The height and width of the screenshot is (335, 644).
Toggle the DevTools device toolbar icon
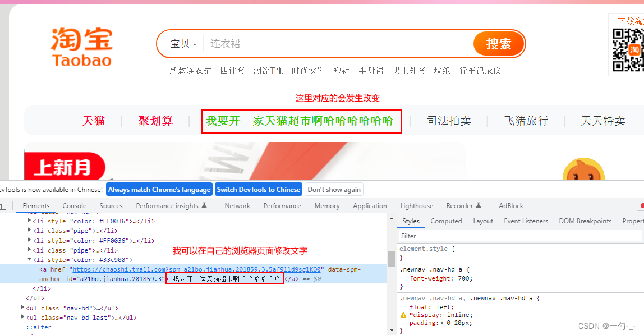pyautogui.click(x=3, y=206)
